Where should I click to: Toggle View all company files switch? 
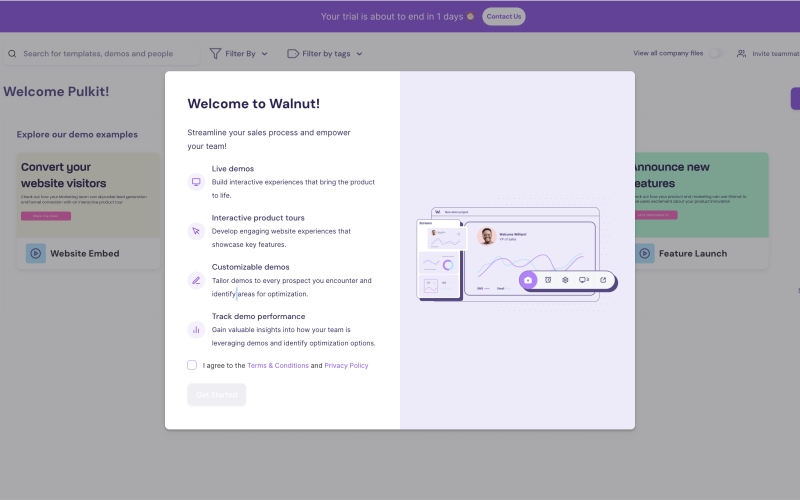(716, 53)
